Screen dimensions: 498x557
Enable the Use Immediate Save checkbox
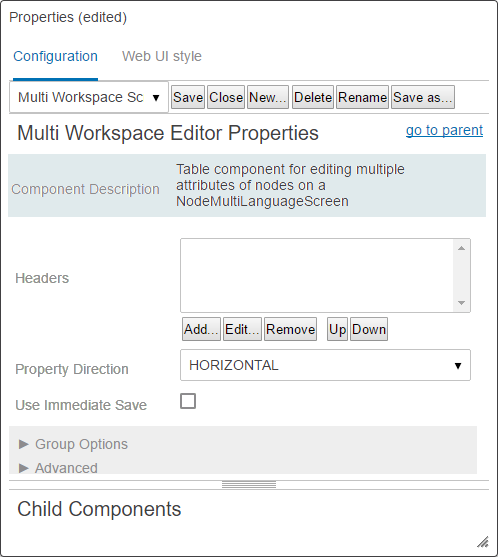coord(188,401)
